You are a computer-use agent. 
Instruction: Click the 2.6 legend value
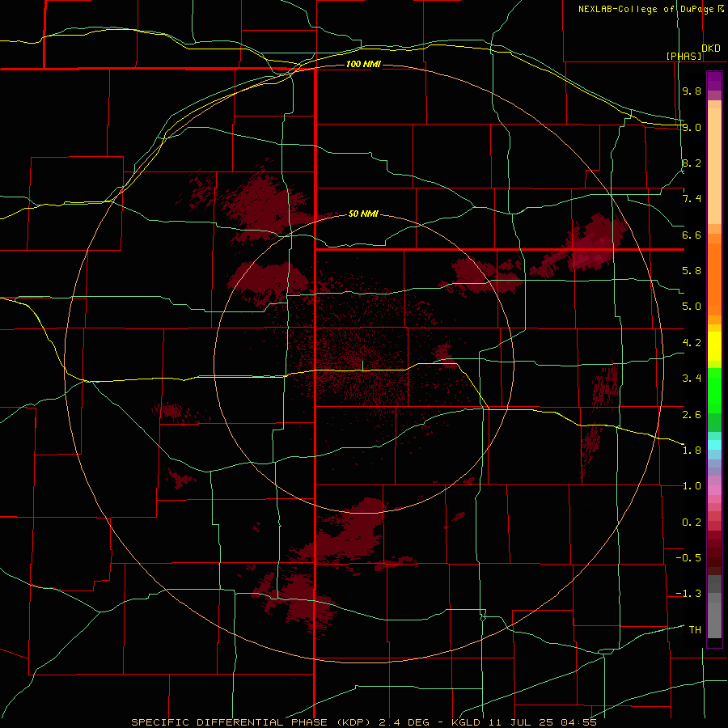click(692, 415)
